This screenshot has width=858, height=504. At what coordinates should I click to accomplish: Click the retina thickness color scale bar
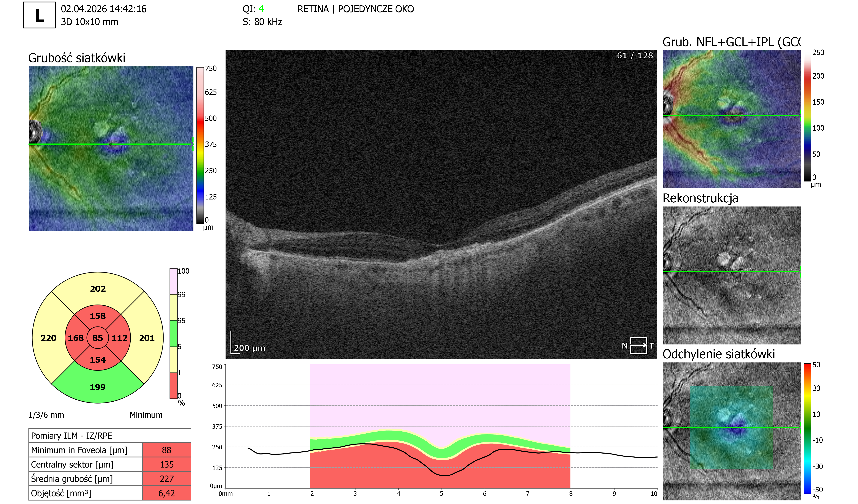[x=200, y=146]
